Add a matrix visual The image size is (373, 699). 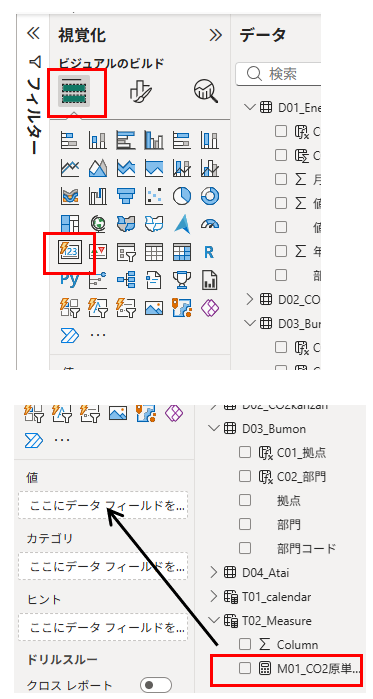(x=181, y=252)
